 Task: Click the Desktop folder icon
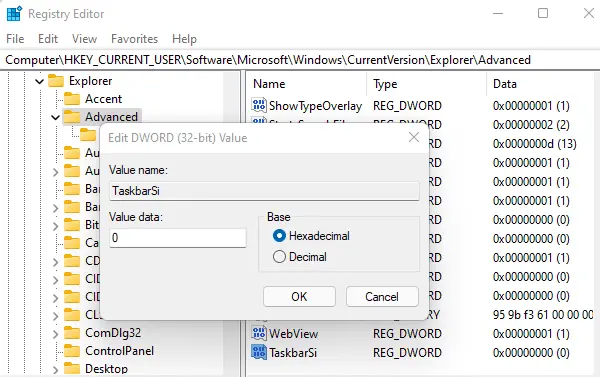[72, 369]
